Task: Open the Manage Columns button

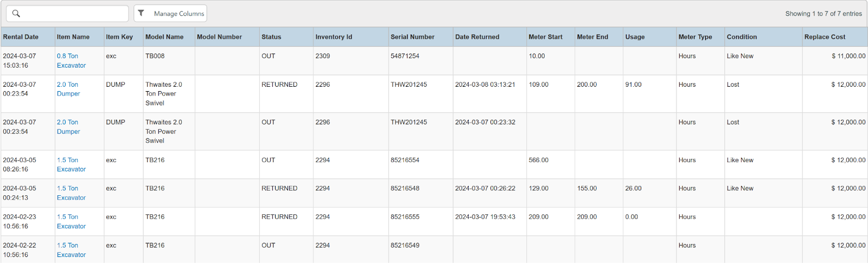Action: click(x=178, y=14)
